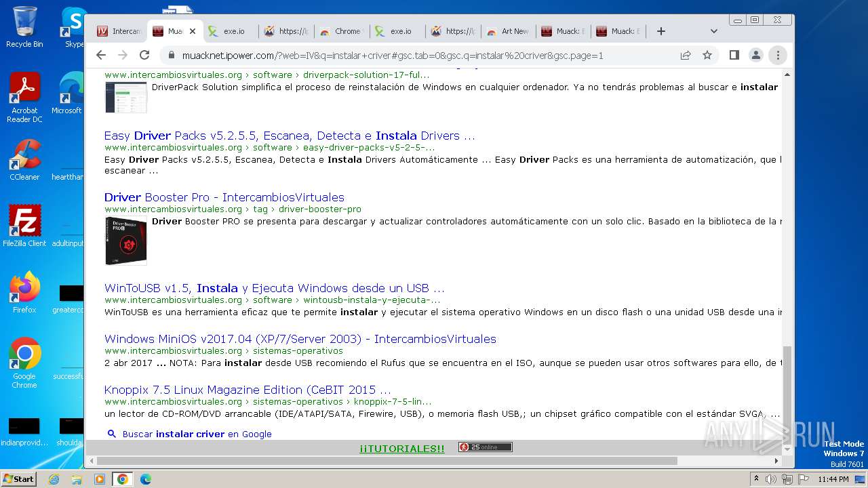Toggle the Chrome side panel icon
This screenshot has height=488, width=868.
coord(734,55)
